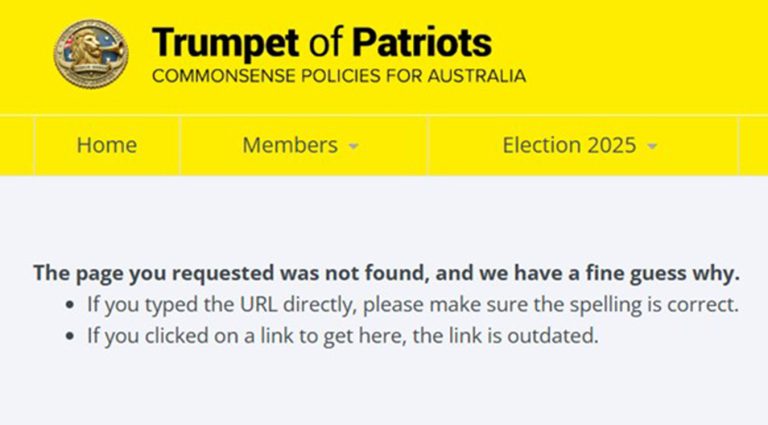This screenshot has height=425, width=768.
Task: Expand the Members dropdown arrow
Action: [353, 147]
